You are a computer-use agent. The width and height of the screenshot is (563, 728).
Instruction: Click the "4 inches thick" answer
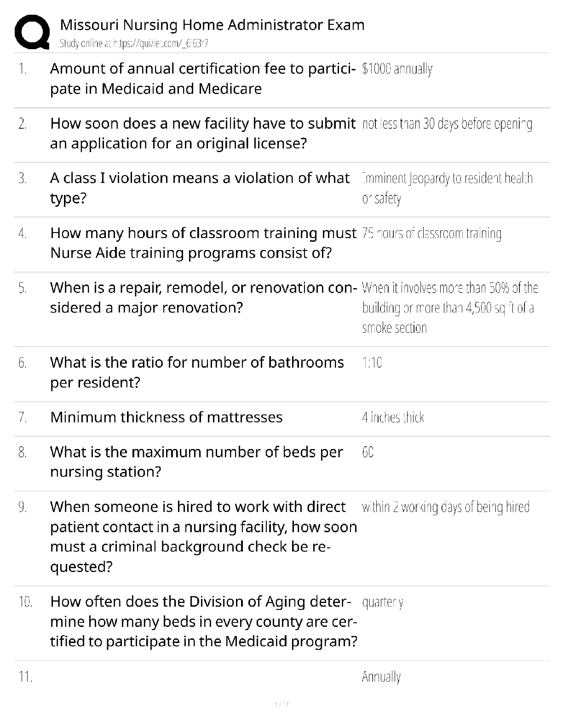393,417
